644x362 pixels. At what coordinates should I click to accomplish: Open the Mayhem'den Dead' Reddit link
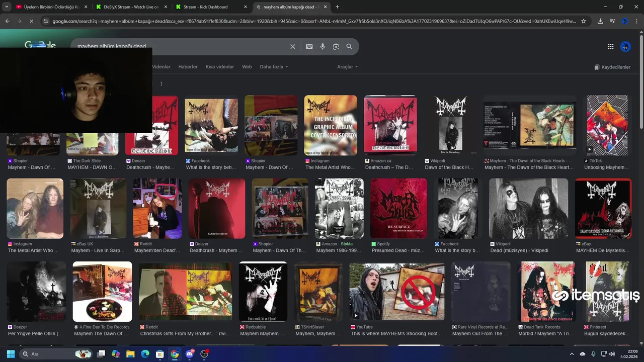(157, 250)
